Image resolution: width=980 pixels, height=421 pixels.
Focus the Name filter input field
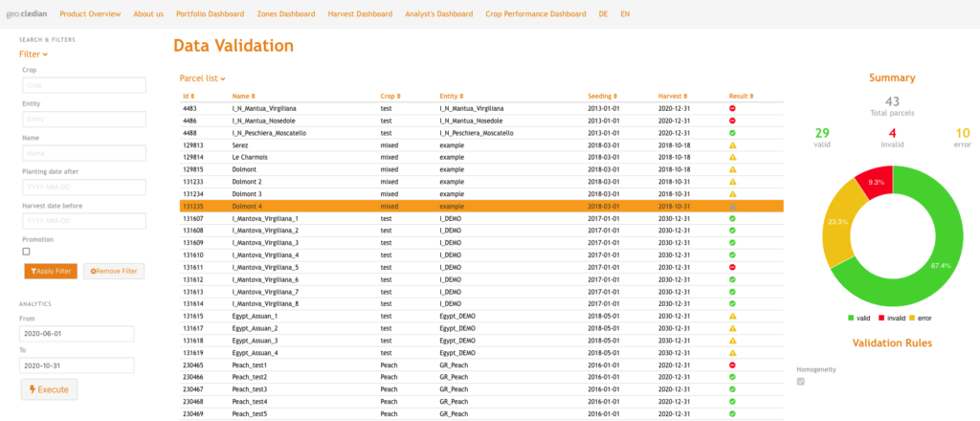[84, 153]
